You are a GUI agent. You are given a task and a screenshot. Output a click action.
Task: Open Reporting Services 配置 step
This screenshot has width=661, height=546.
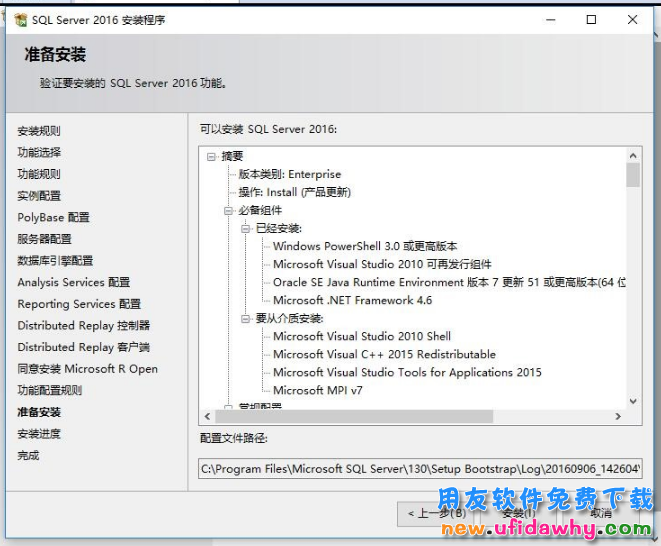[x=79, y=304]
